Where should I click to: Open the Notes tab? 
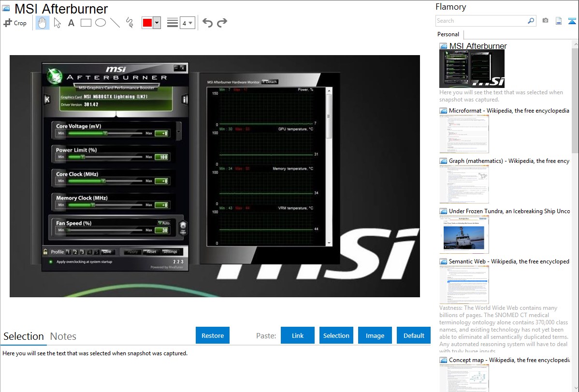point(63,336)
